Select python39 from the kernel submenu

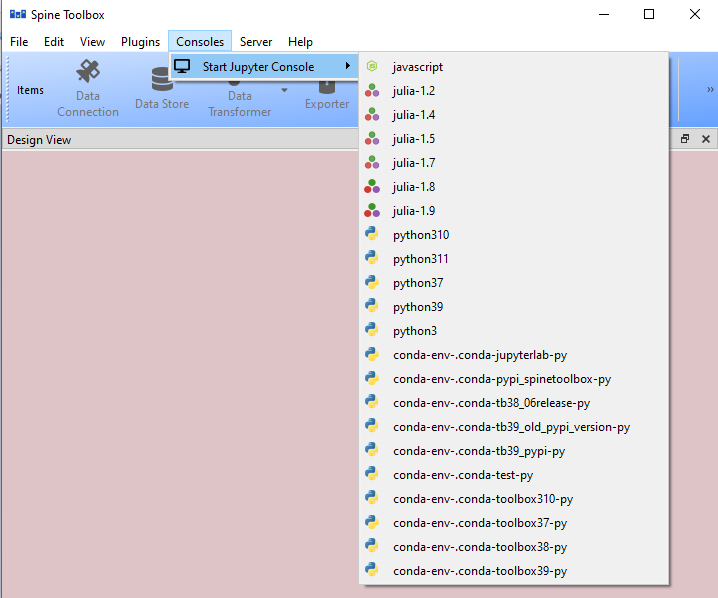[513, 307]
